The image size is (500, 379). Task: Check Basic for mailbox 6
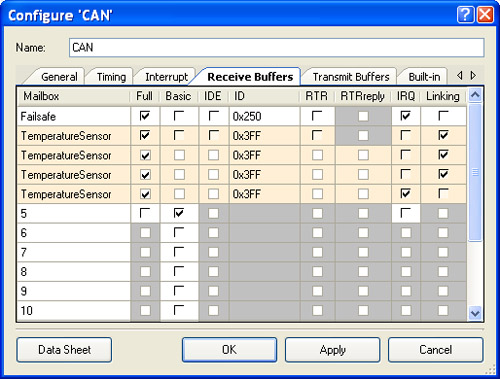[179, 232]
